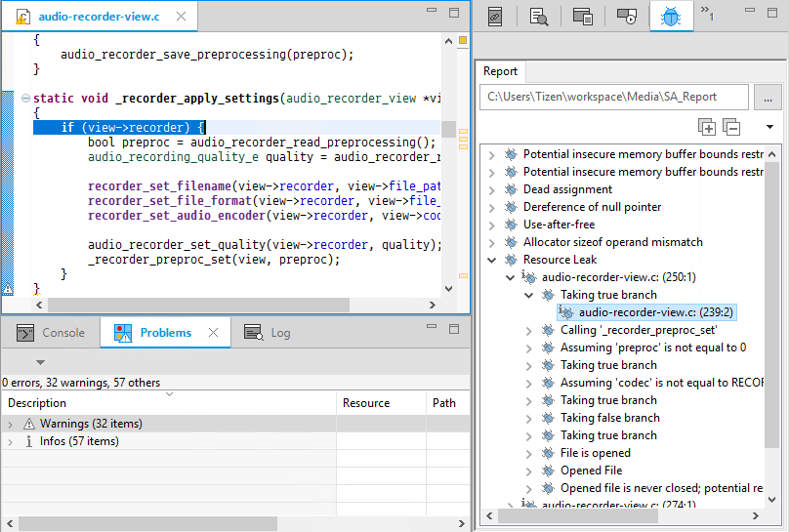Click the Expand All icon in Report
The width and height of the screenshot is (789, 532).
pyautogui.click(x=707, y=127)
